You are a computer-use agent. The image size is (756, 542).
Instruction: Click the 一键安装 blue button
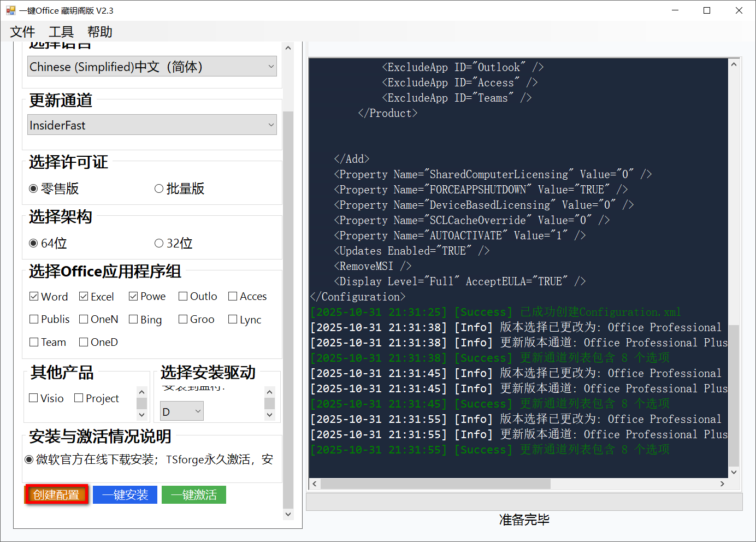(x=125, y=494)
